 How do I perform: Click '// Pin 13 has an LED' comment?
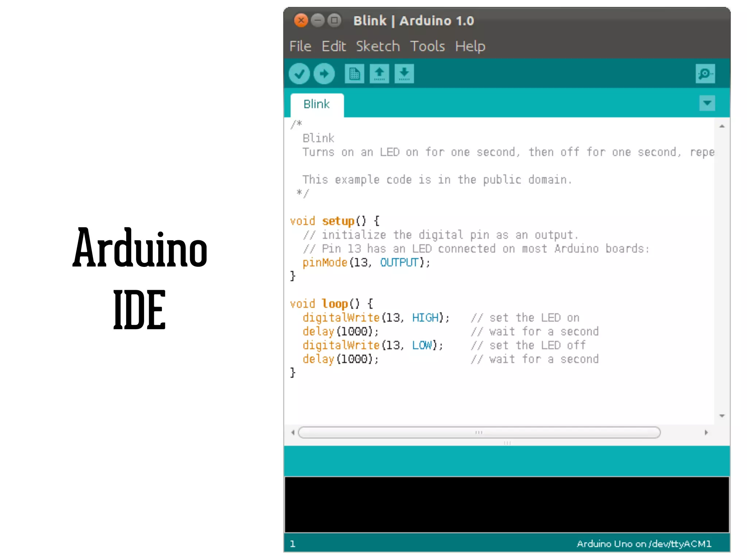[476, 249]
